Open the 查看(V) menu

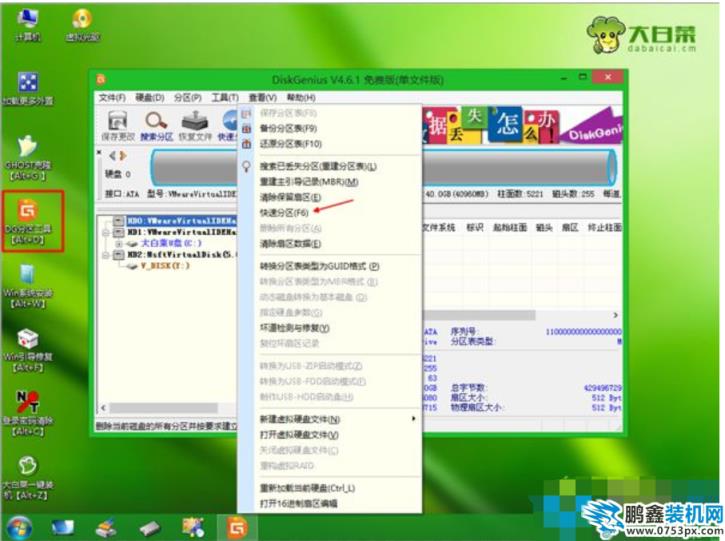click(x=263, y=98)
